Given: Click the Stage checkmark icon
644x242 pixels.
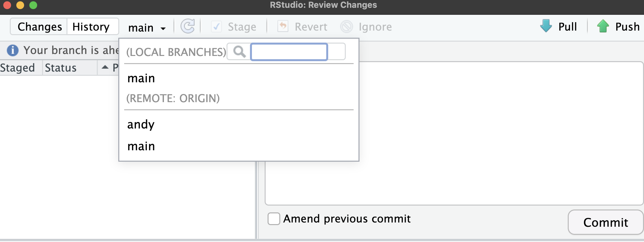Looking at the screenshot, I should click(216, 27).
